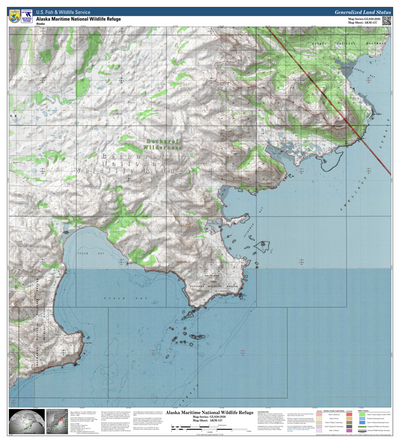This screenshot has height=443, width=400.
Task: Click the orange legend swatch
Action: [349, 418]
